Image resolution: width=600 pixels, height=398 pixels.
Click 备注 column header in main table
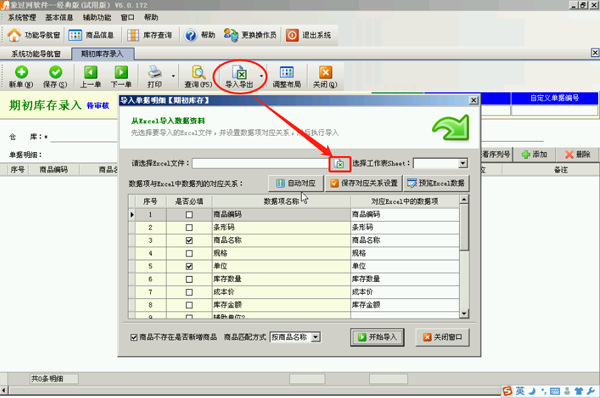[x=561, y=170]
